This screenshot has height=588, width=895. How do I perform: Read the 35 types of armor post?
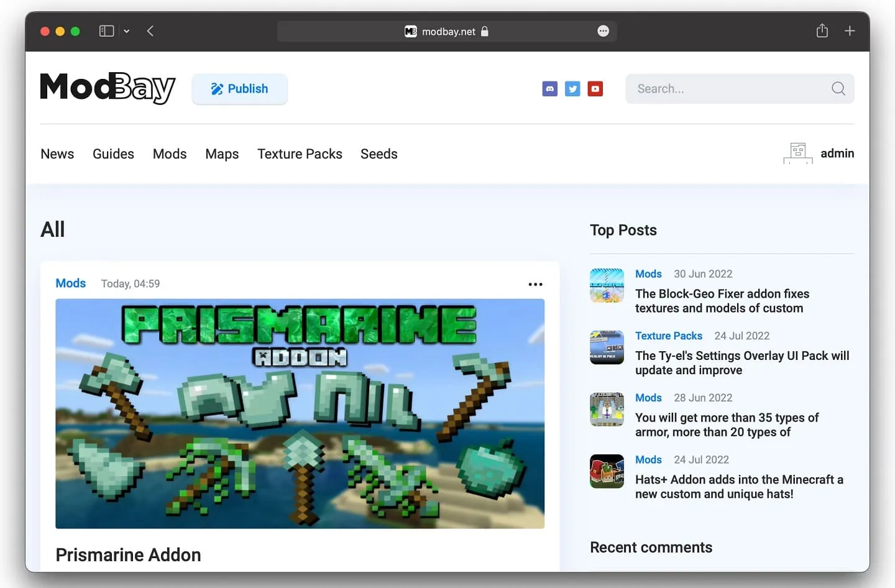pos(727,425)
